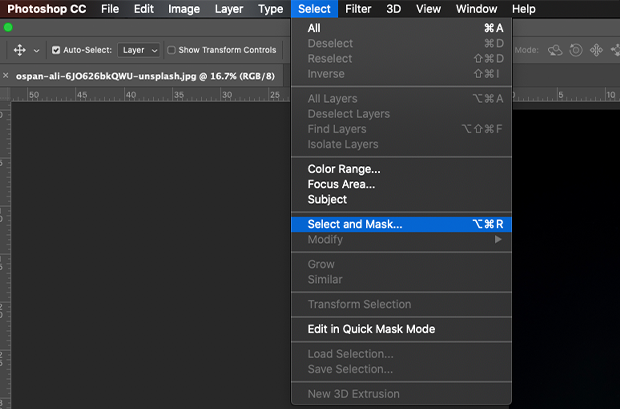
Task: Close the ospan-ali document tab
Action: click(6, 76)
